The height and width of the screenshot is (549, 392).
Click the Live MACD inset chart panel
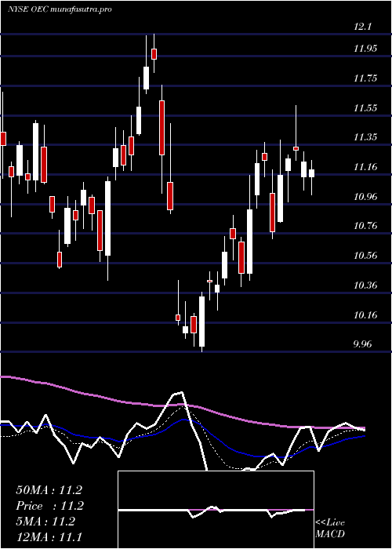point(216,510)
